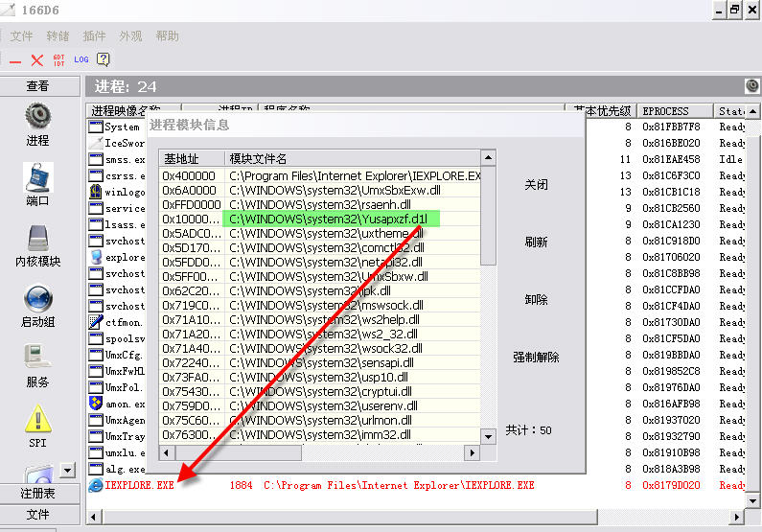Screen dimensions: 762x532
Task: Click the winlogon process icon
Action: point(96,192)
